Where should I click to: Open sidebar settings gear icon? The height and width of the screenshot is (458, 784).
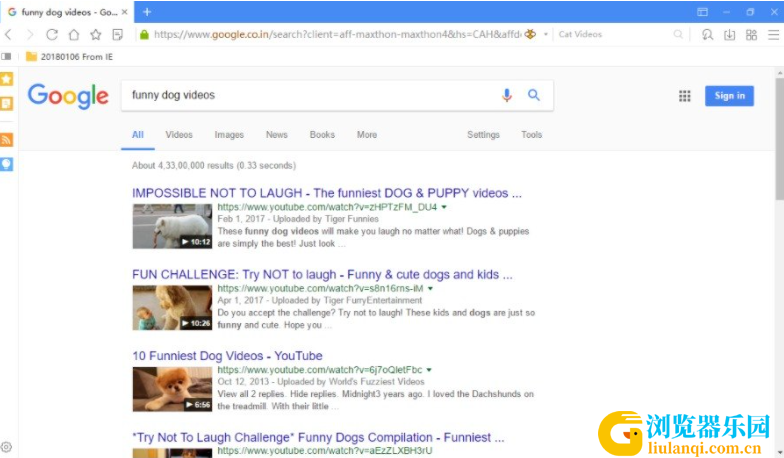6,447
